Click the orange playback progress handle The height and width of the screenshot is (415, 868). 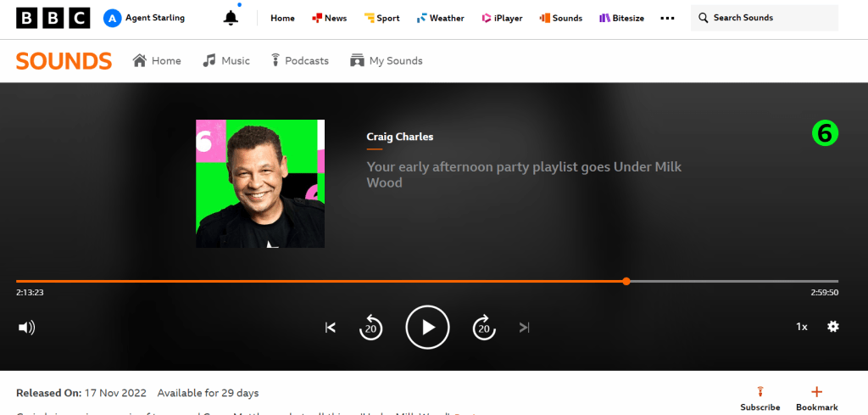point(626,281)
